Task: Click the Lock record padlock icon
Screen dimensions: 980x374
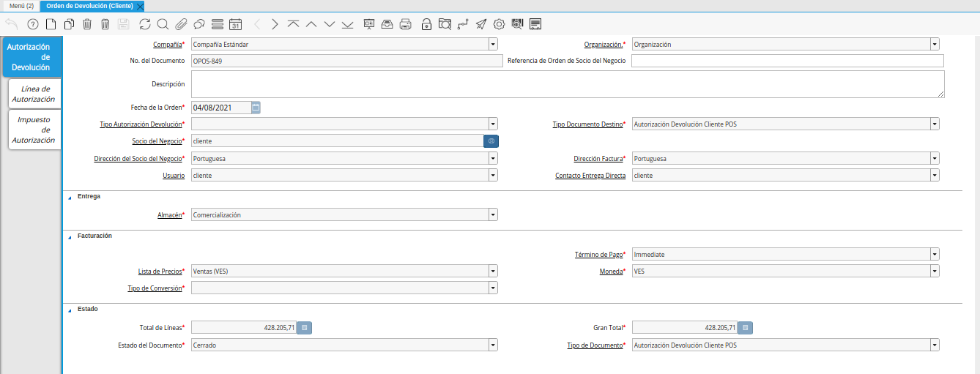Action: pos(426,24)
